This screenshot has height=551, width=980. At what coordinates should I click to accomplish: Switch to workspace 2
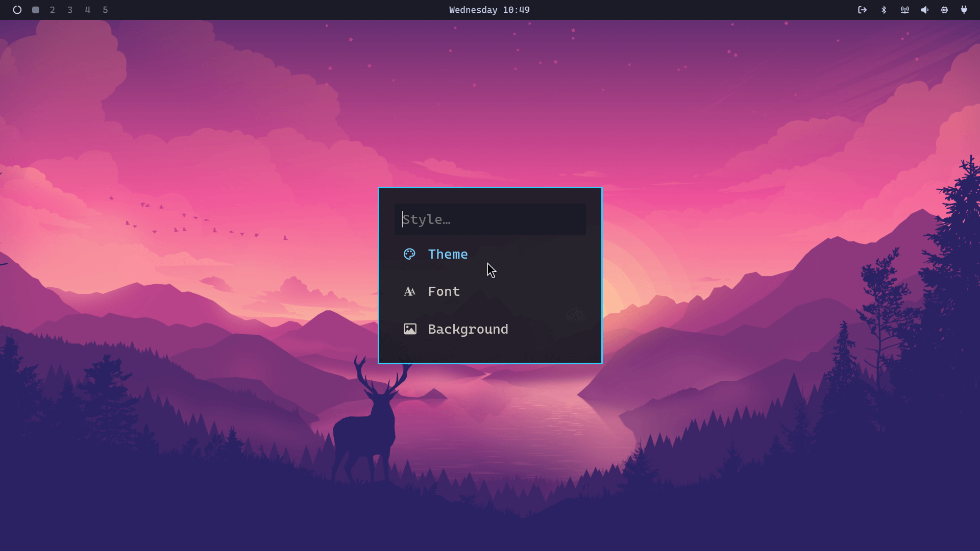[53, 10]
